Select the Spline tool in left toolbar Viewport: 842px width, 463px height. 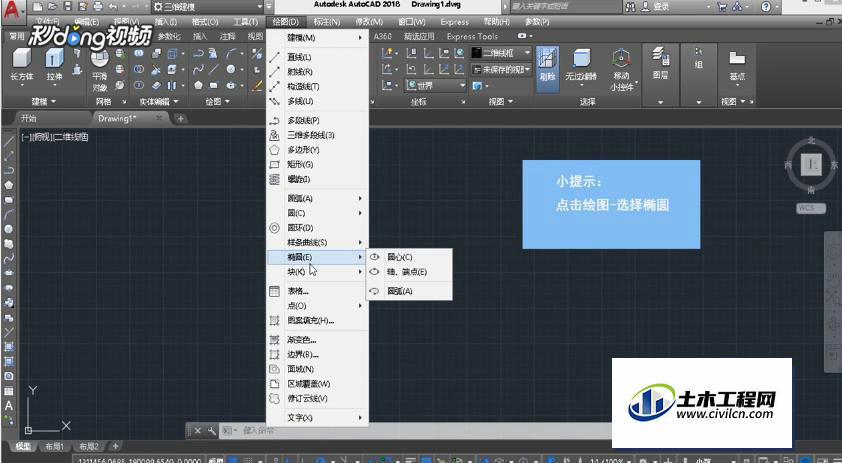pos(9,259)
